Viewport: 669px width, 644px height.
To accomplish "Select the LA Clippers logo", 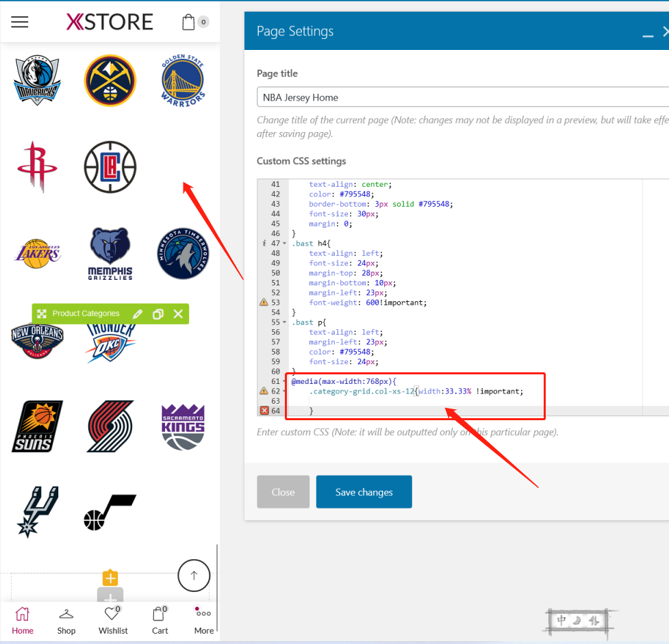I will coord(110,167).
